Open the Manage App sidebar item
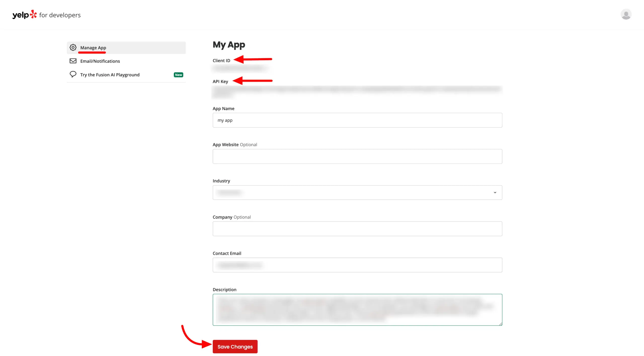Image resolution: width=644 pixels, height=356 pixels. [x=126, y=48]
